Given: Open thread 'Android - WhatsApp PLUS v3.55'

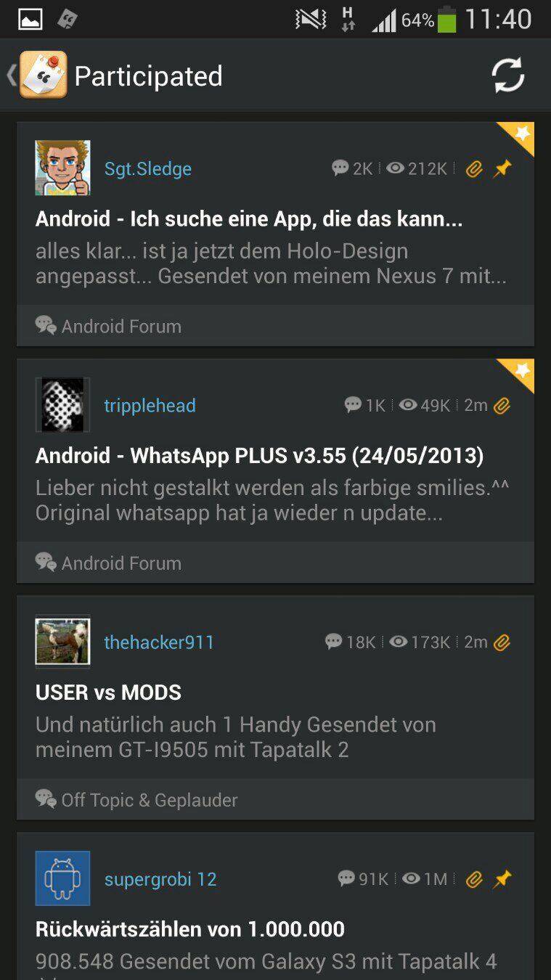Looking at the screenshot, I should point(259,456).
